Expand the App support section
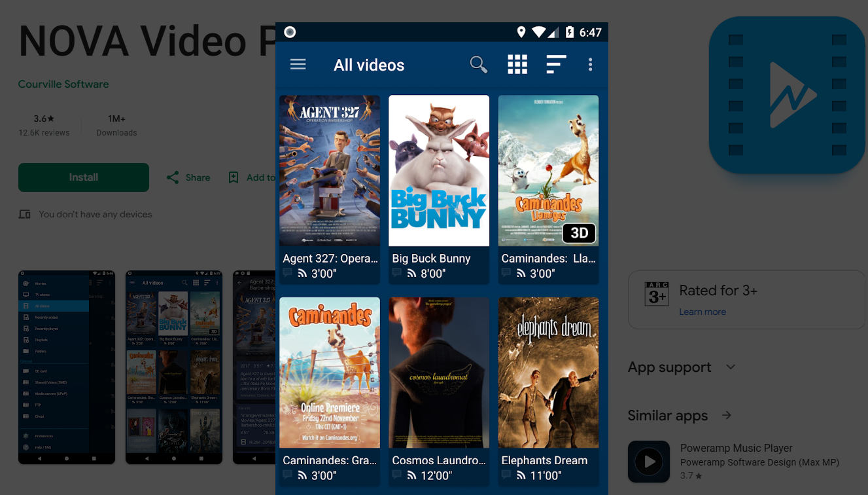This screenshot has width=868, height=495. pos(682,367)
